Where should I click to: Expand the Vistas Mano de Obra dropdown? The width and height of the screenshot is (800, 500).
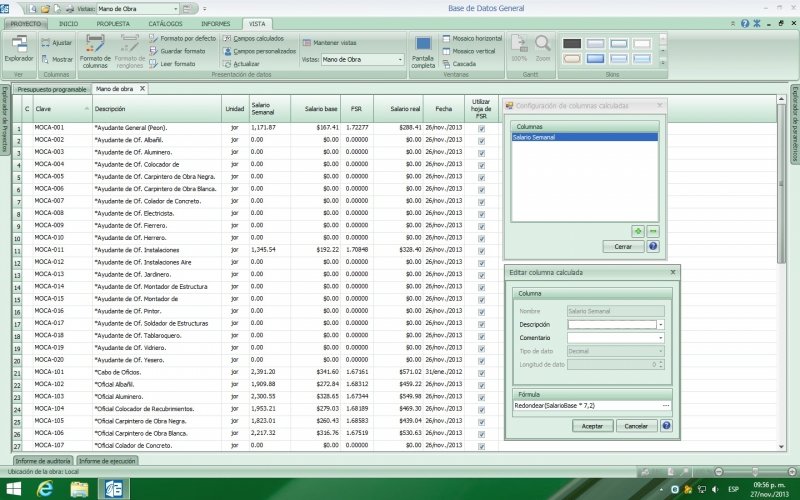click(x=399, y=59)
